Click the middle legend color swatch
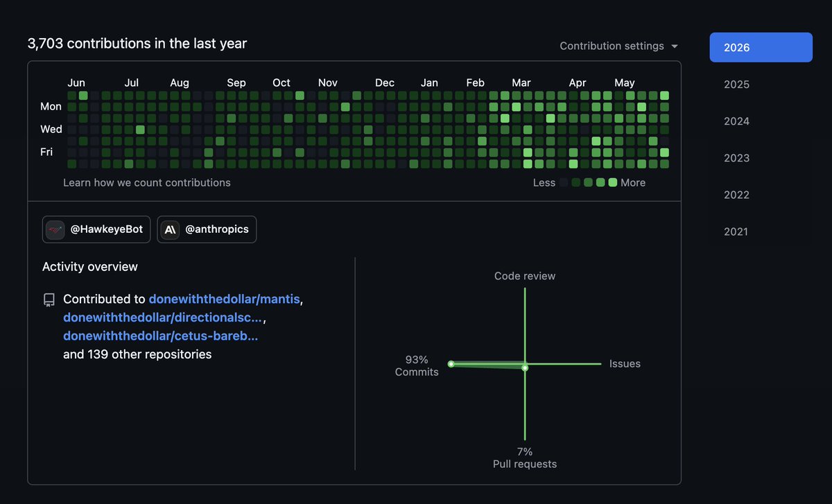Image resolution: width=832 pixels, height=504 pixels. pyautogui.click(x=588, y=182)
